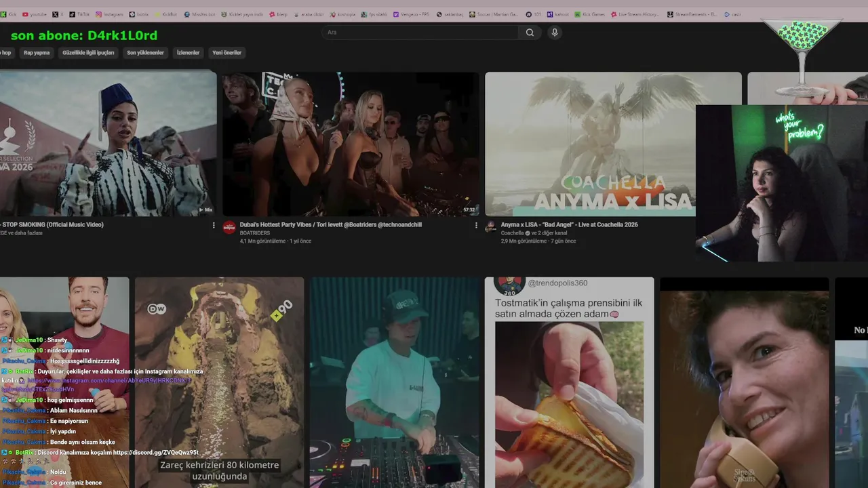The width and height of the screenshot is (868, 488).
Task: Open the Kicklet yayın indir bookmark
Action: pyautogui.click(x=242, y=14)
